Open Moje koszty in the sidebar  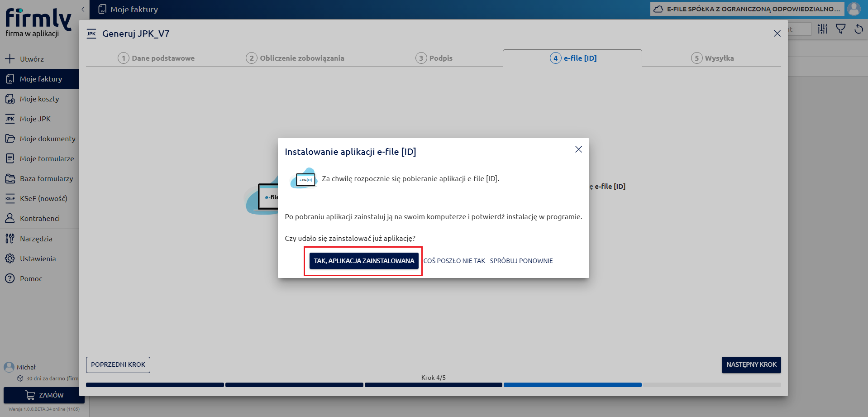coord(40,99)
